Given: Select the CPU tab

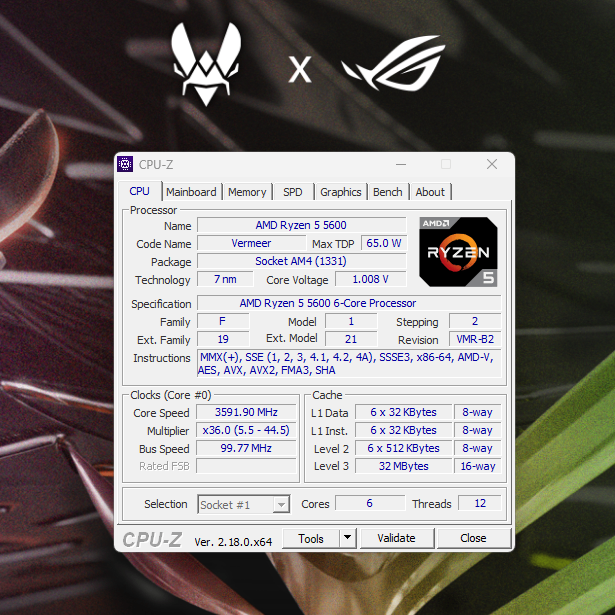Looking at the screenshot, I should pyautogui.click(x=139, y=191).
